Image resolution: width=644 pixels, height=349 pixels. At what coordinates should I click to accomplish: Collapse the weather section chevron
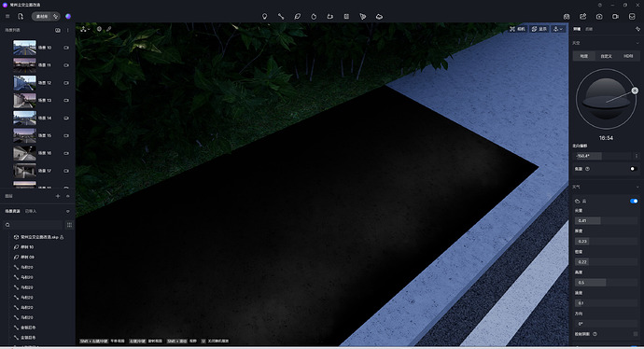pyautogui.click(x=637, y=187)
